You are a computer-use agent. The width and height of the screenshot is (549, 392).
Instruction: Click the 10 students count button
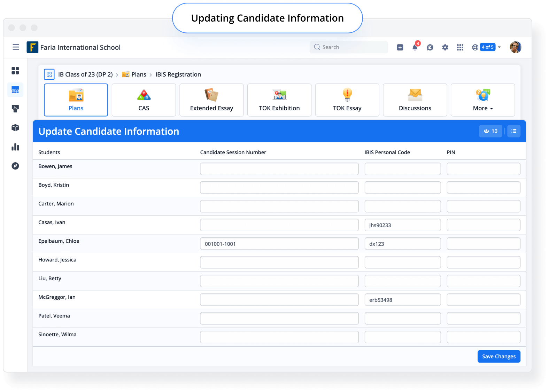point(490,131)
